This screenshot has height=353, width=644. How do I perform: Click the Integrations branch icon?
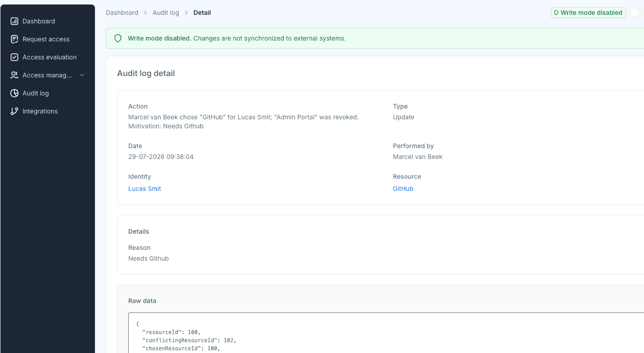[x=14, y=111]
